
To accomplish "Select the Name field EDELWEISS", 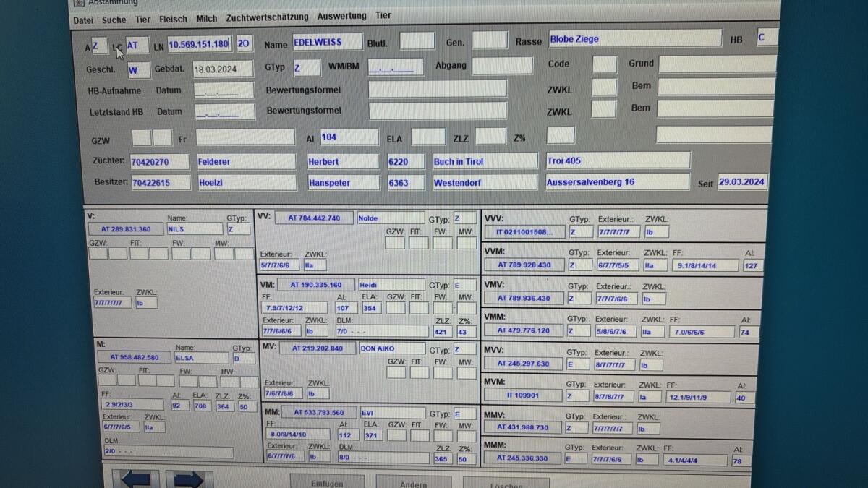I will coord(328,42).
